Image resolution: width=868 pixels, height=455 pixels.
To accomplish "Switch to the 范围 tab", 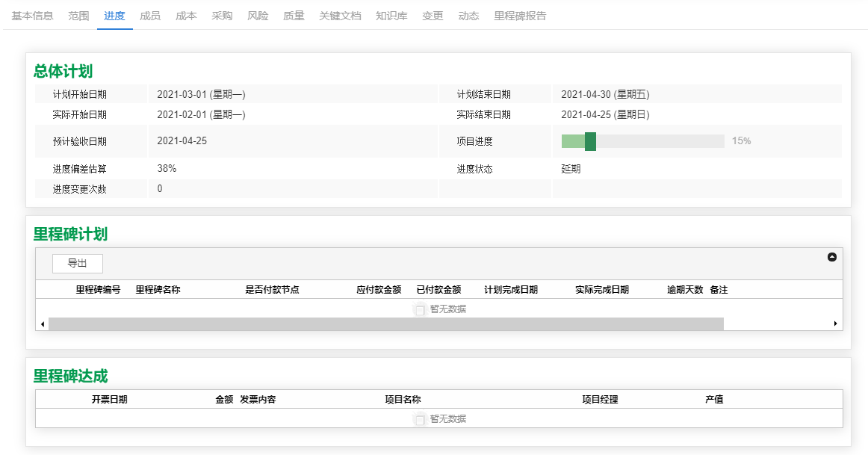I will [78, 16].
